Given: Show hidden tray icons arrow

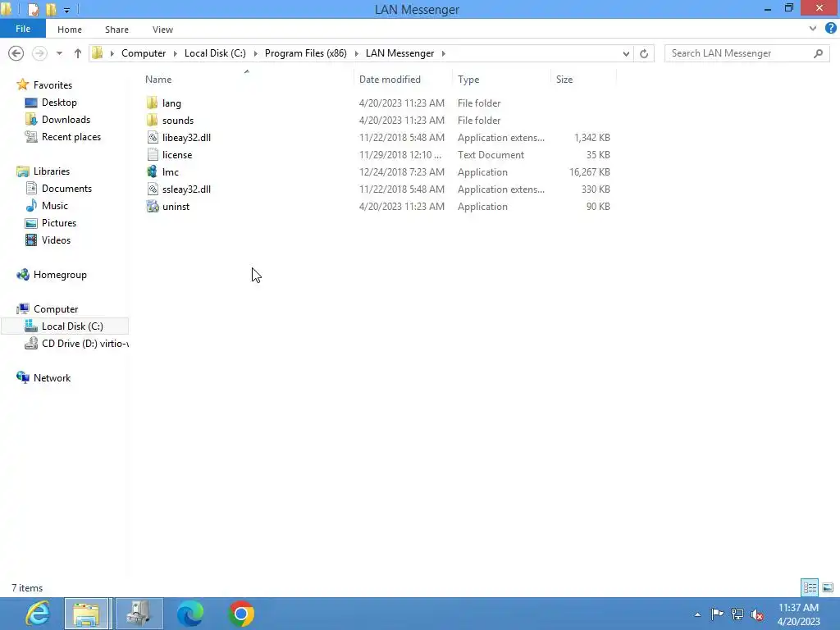Looking at the screenshot, I should click(697, 614).
